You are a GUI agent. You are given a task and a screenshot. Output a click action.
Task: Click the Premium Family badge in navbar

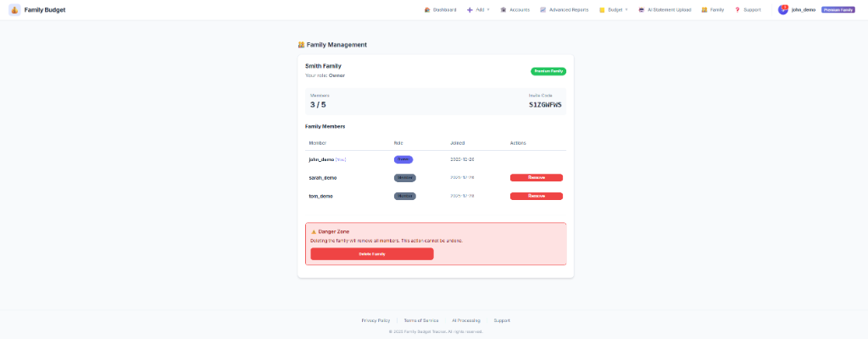[x=837, y=10]
